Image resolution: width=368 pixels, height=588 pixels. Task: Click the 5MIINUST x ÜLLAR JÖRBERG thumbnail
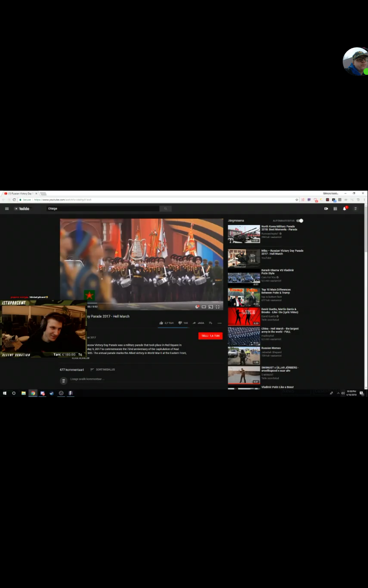click(244, 375)
